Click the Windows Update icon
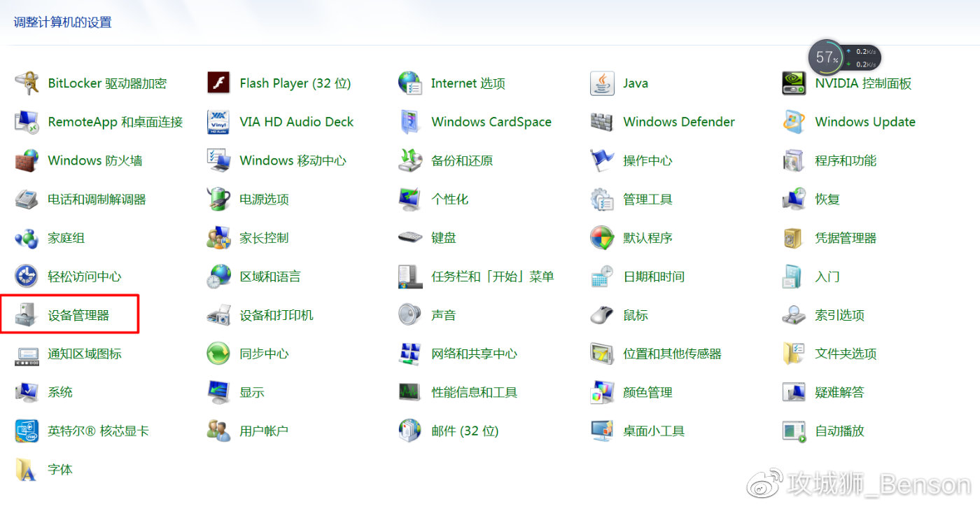 (x=794, y=122)
